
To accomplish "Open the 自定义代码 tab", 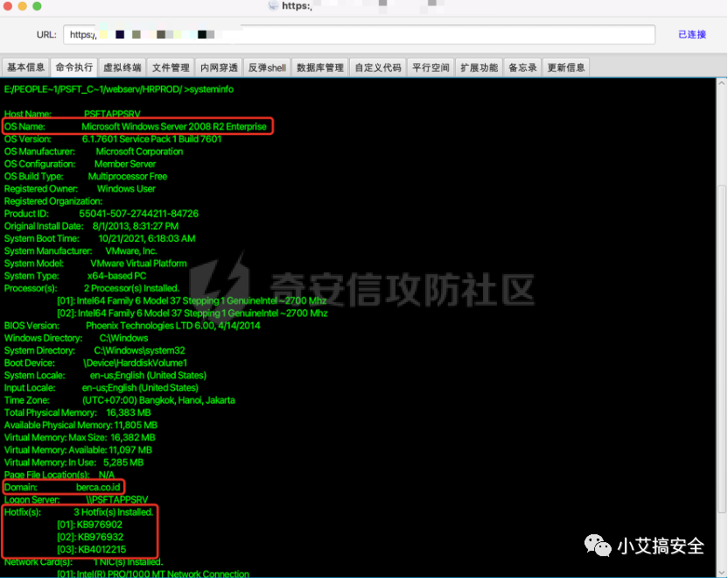I will [x=378, y=67].
